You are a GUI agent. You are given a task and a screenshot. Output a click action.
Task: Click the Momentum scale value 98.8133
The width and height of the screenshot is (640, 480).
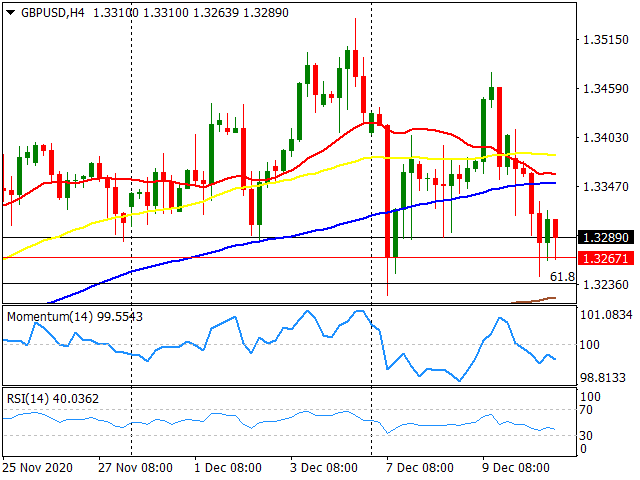[x=603, y=378]
